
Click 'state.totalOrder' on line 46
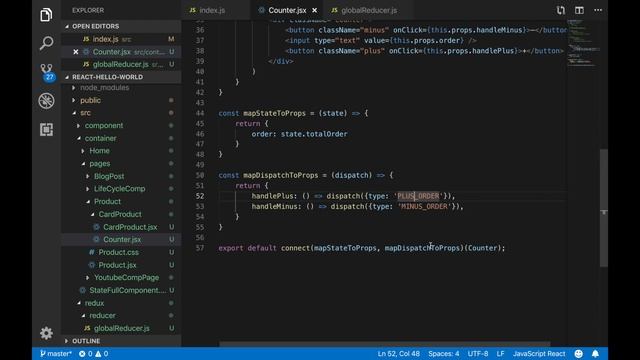314,134
